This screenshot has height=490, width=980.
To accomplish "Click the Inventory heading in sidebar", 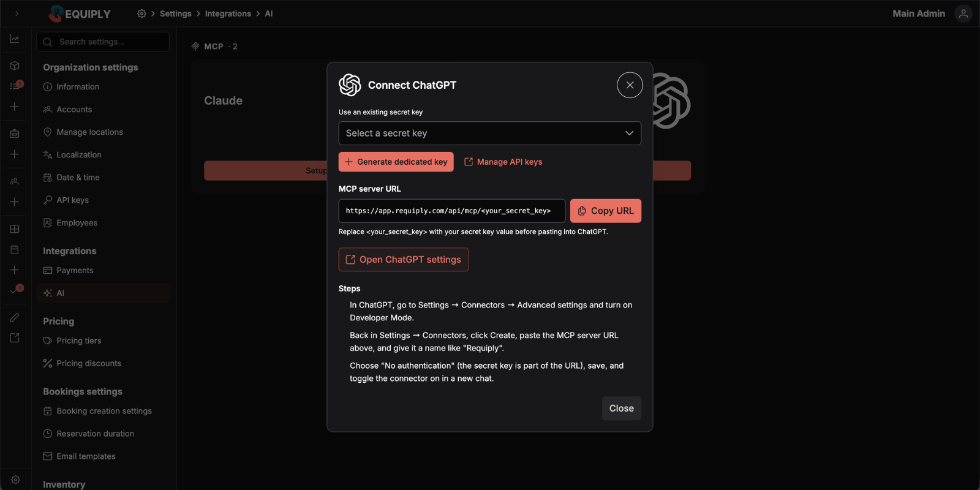I will pyautogui.click(x=64, y=484).
